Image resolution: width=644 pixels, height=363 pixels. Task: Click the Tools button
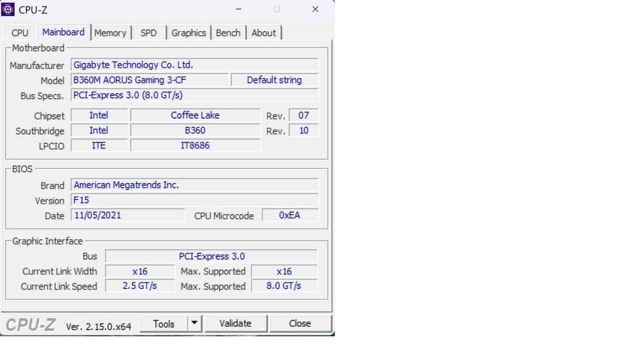click(164, 324)
